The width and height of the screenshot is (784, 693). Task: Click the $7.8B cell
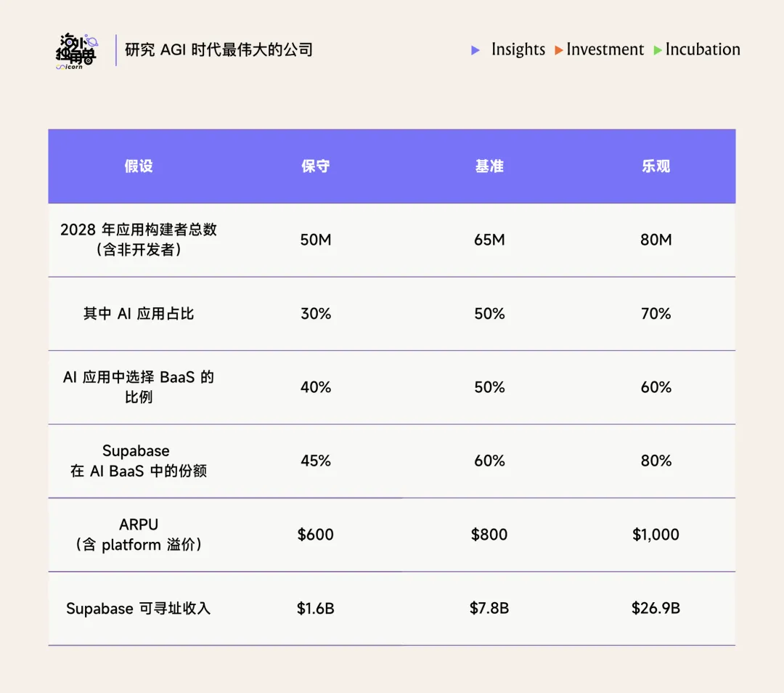point(489,609)
